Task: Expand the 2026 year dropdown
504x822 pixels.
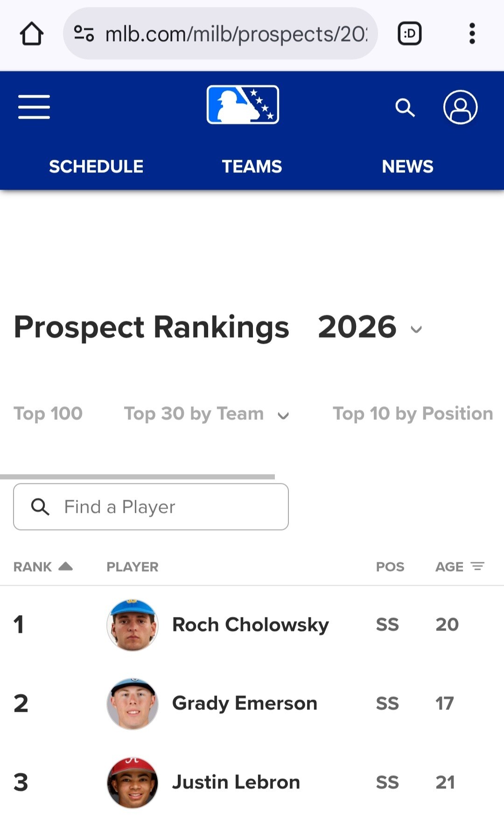Action: click(x=370, y=327)
